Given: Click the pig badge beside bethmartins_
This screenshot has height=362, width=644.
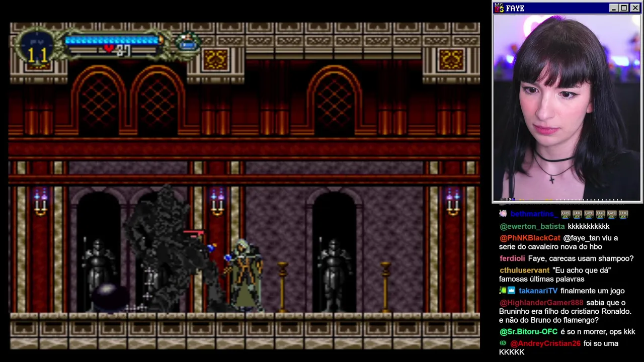Looking at the screenshot, I should (503, 214).
